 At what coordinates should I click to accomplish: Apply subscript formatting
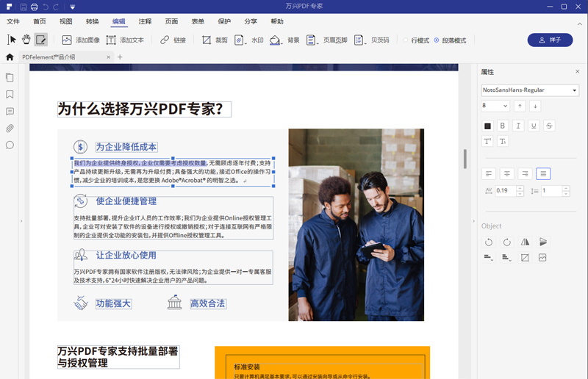coord(503,141)
